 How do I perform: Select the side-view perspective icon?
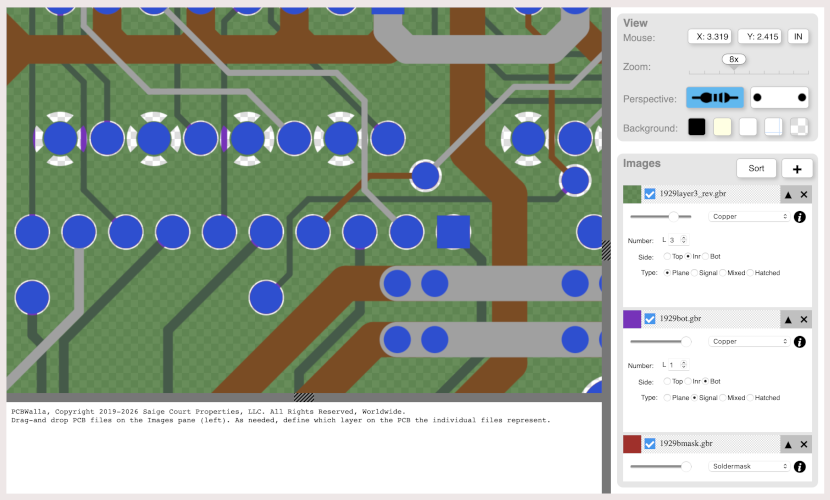[x=715, y=98]
